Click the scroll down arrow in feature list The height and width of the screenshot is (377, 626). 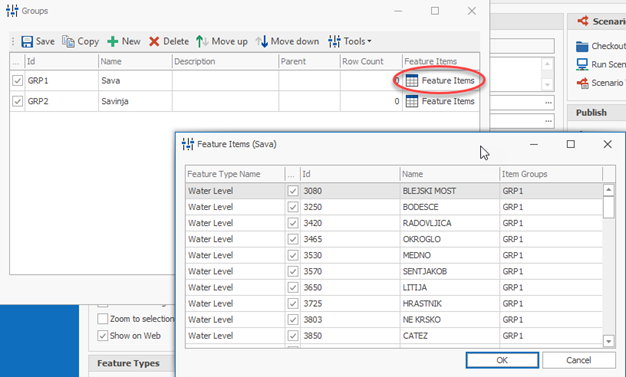click(608, 341)
